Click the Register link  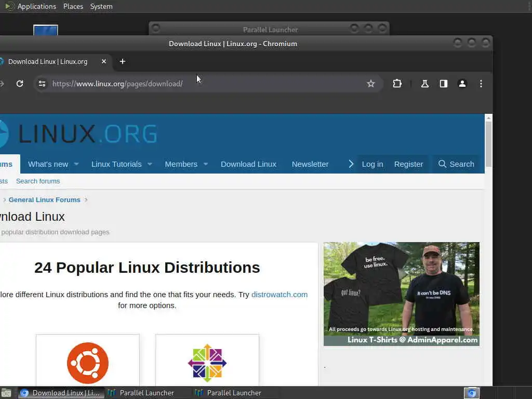point(408,164)
